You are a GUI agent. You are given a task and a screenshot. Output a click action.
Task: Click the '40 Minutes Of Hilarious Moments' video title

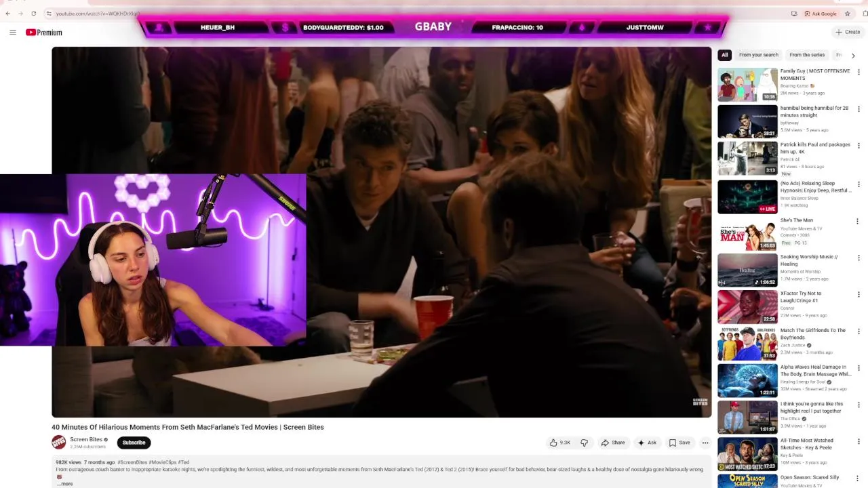188,427
